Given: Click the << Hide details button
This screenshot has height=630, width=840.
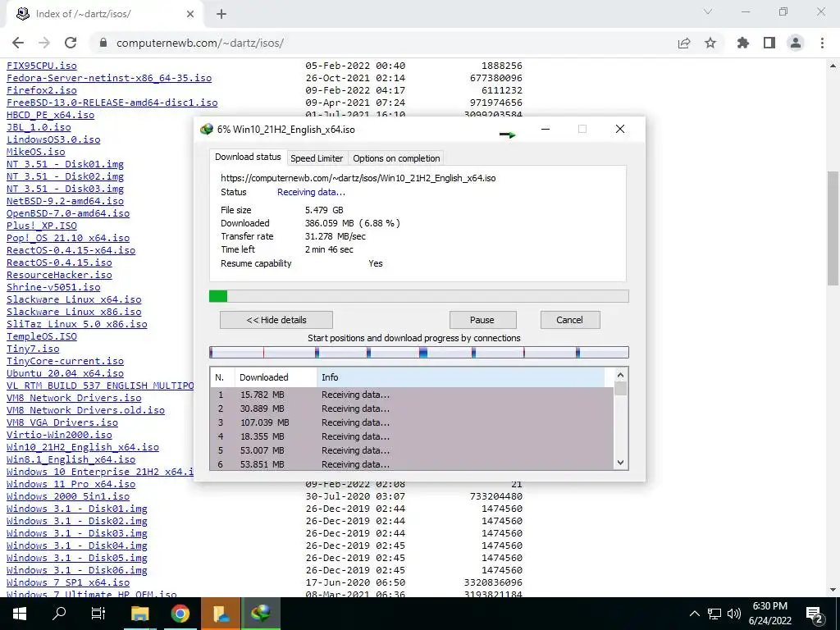Looking at the screenshot, I should (x=276, y=320).
